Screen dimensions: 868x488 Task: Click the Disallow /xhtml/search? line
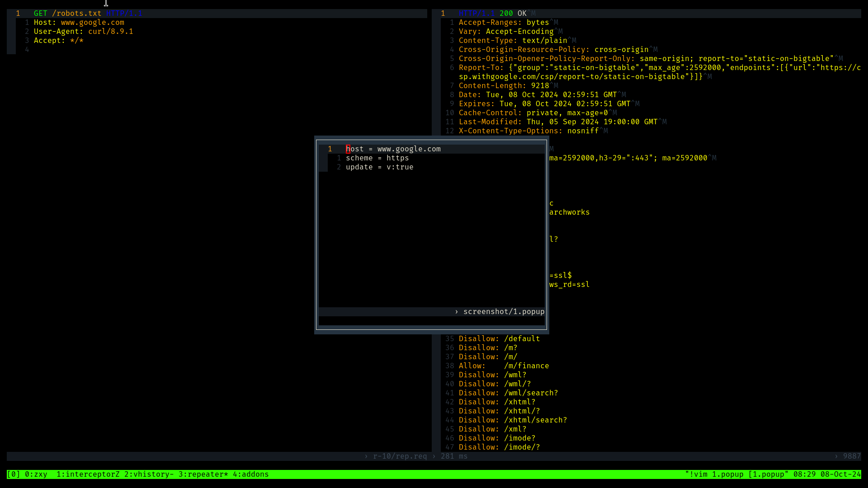[x=513, y=420]
